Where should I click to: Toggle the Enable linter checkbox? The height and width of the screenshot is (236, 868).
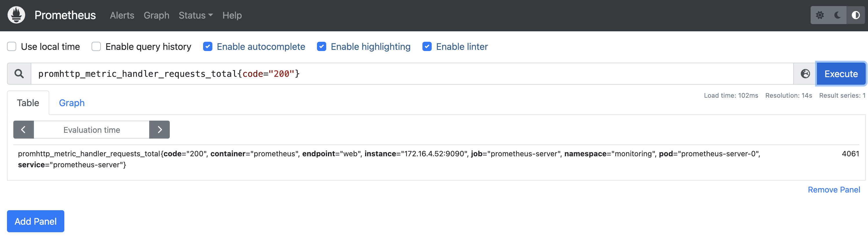[x=427, y=46]
